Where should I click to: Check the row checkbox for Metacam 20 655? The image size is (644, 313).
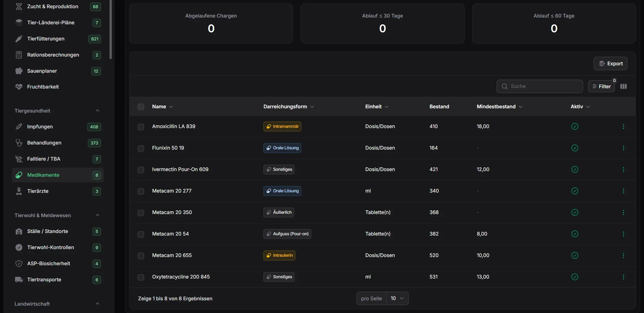[141, 256]
